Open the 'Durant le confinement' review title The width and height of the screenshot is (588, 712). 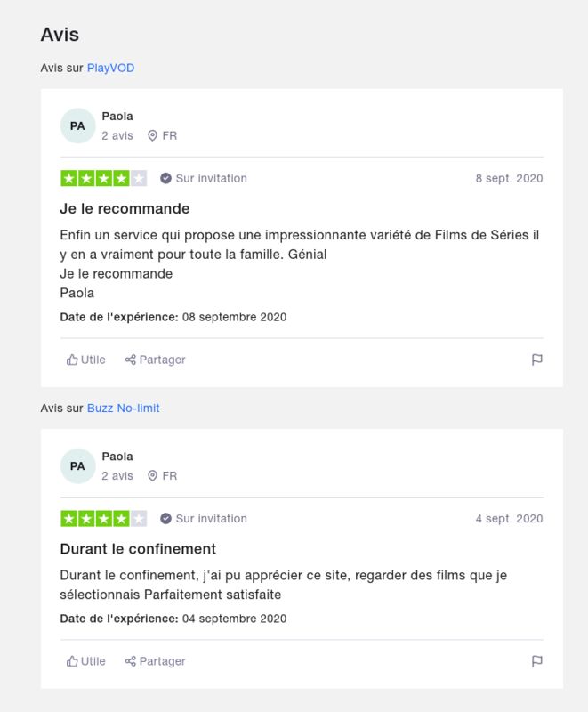(x=138, y=548)
